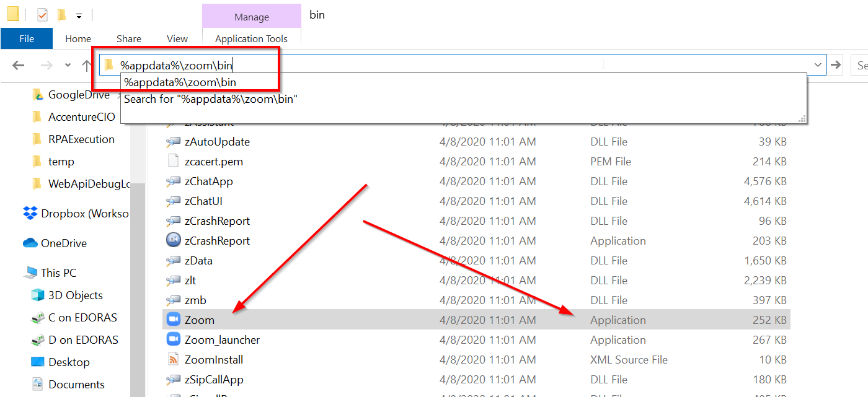Open the Application Tools Manage tab
Image resolution: width=868 pixels, height=397 pixels.
(x=251, y=15)
